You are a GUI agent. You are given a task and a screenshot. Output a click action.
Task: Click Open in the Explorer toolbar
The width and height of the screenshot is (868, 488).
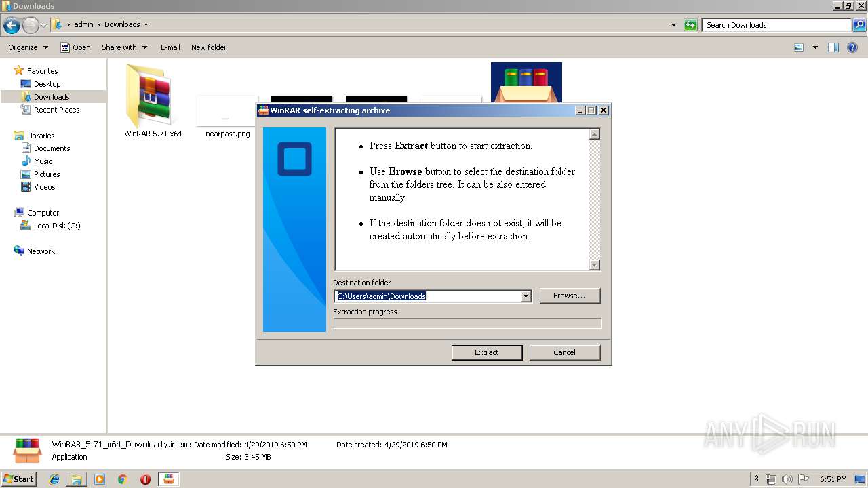pos(75,47)
